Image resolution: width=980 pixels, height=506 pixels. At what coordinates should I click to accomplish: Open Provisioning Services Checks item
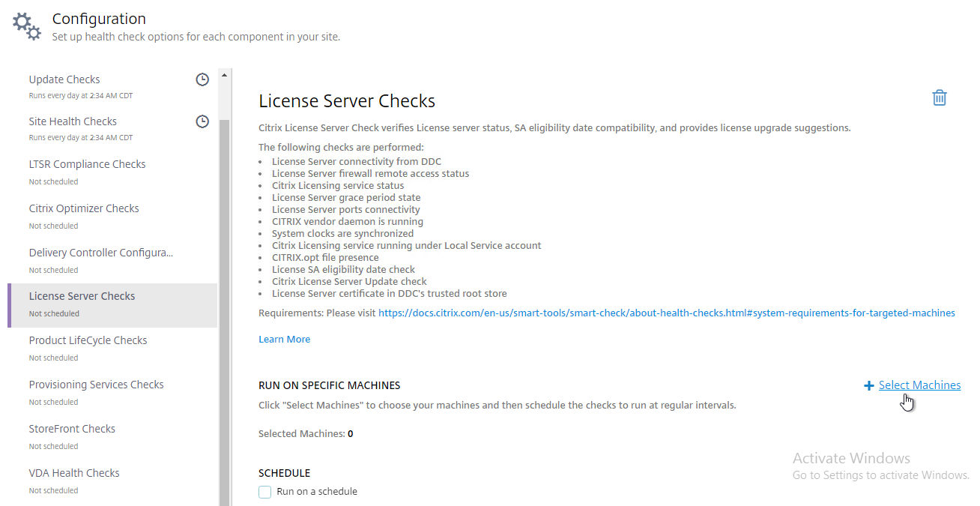point(112,393)
